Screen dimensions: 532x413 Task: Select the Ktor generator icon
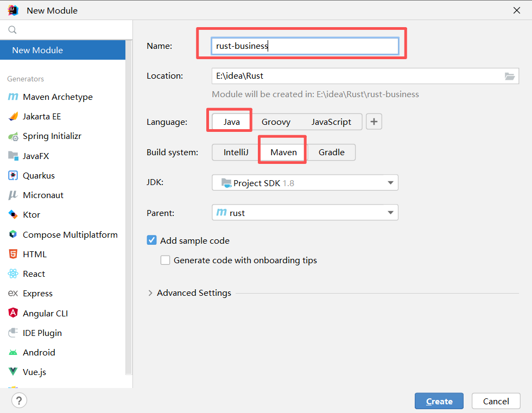click(13, 215)
